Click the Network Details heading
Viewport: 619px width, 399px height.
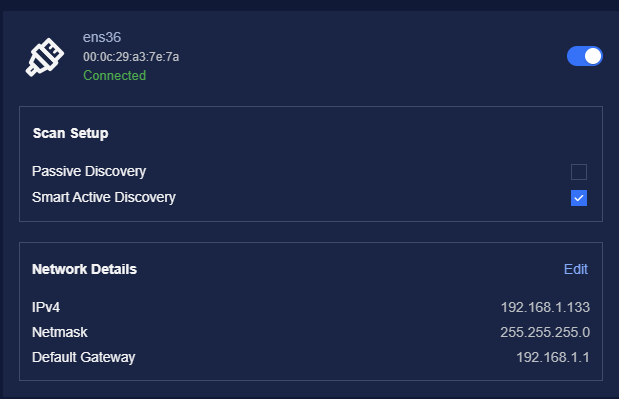(x=84, y=269)
